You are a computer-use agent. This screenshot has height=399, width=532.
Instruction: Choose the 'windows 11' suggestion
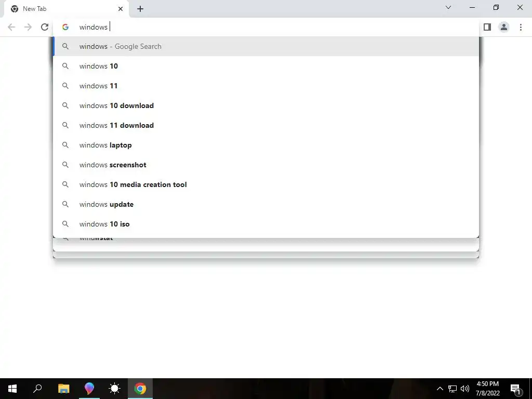(x=266, y=86)
